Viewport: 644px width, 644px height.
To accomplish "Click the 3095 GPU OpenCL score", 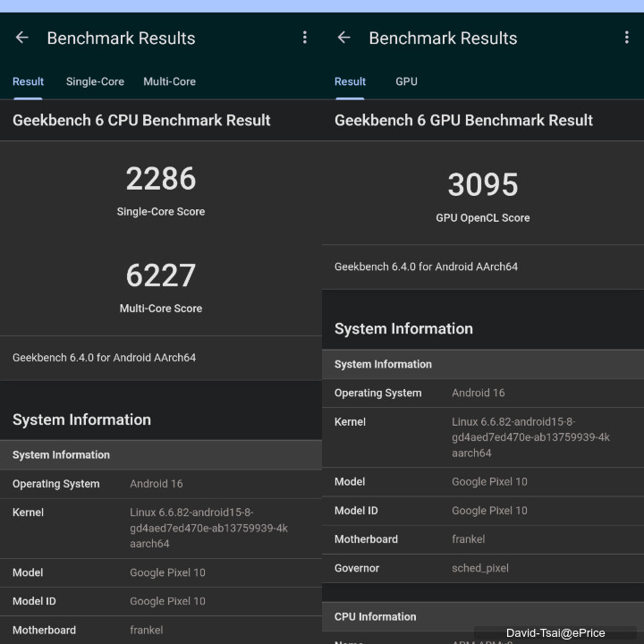I will pos(483,185).
